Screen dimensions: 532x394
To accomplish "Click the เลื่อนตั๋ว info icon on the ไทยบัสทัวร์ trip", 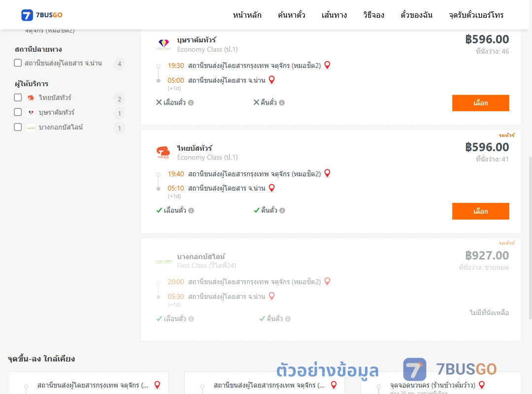I will click(x=191, y=210).
